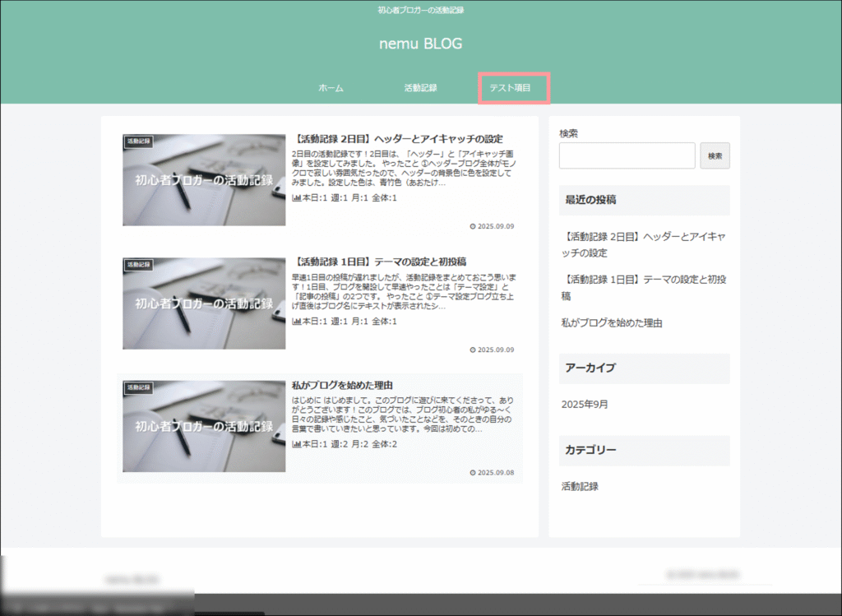Open the 私がブログを始めた理由 post thumbnail image
842x616 pixels.
tap(204, 426)
